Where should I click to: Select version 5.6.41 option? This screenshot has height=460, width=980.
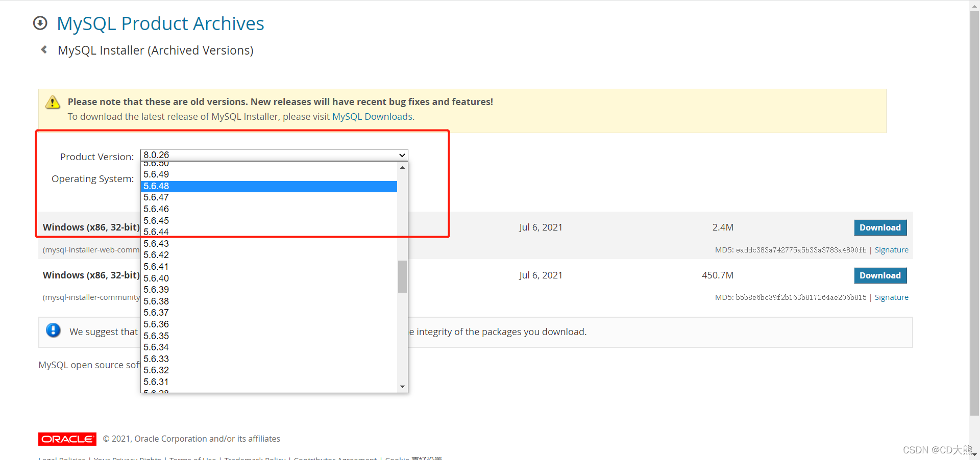[x=269, y=267]
